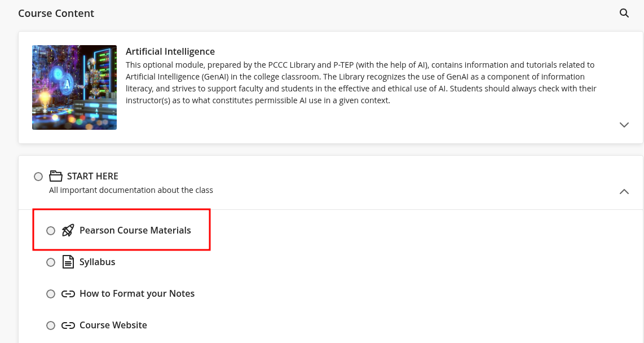644x343 pixels.
Task: Click the link icon beside How to Format your Notes
Action: pyautogui.click(x=68, y=293)
